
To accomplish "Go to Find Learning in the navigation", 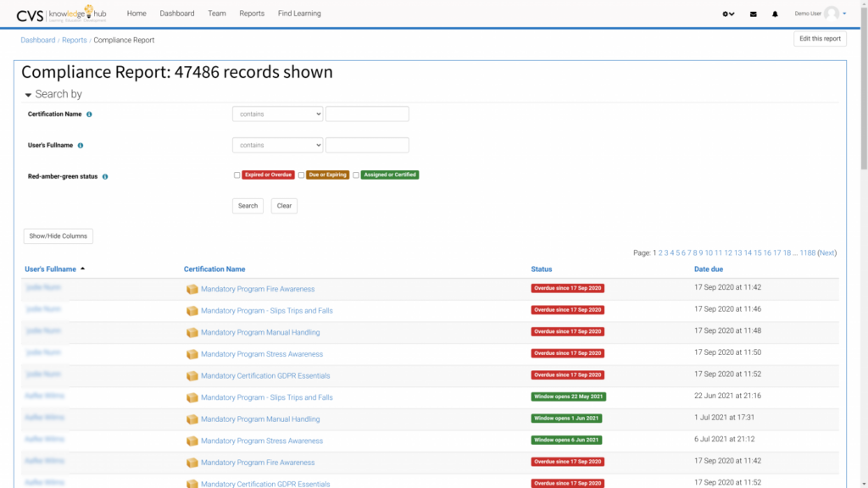I will click(x=299, y=14).
